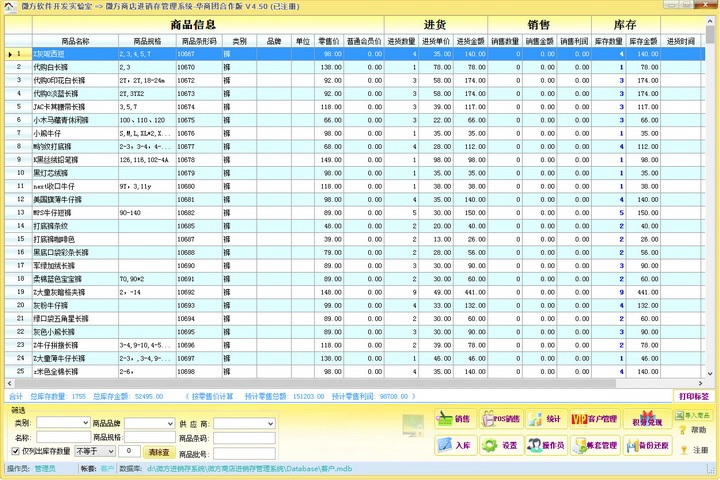Open 备份还原 backup and restore
This screenshot has height=480, width=720.
tap(647, 445)
